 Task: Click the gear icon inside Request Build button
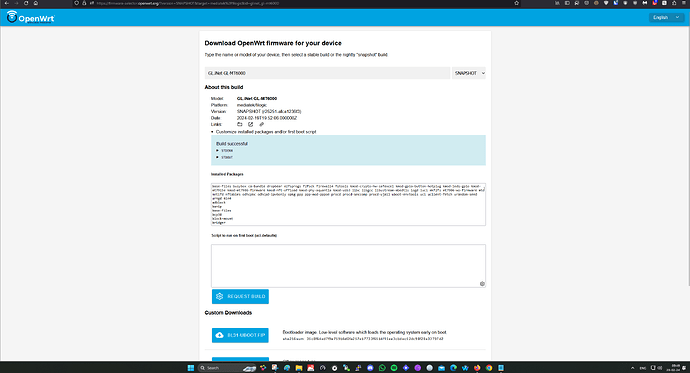click(220, 296)
